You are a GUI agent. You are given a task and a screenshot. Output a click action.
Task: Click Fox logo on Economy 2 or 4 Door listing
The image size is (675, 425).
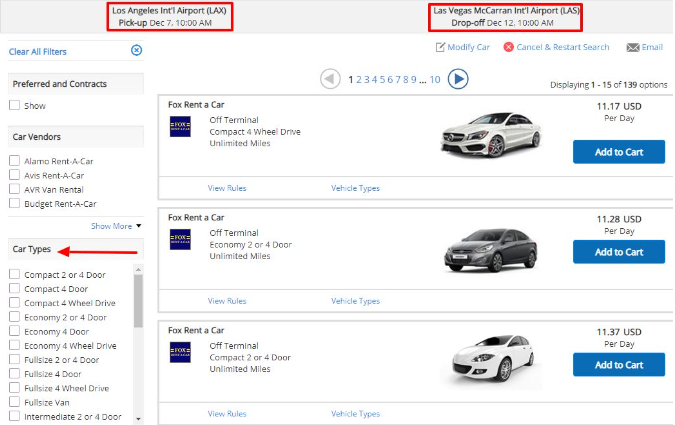coord(180,239)
